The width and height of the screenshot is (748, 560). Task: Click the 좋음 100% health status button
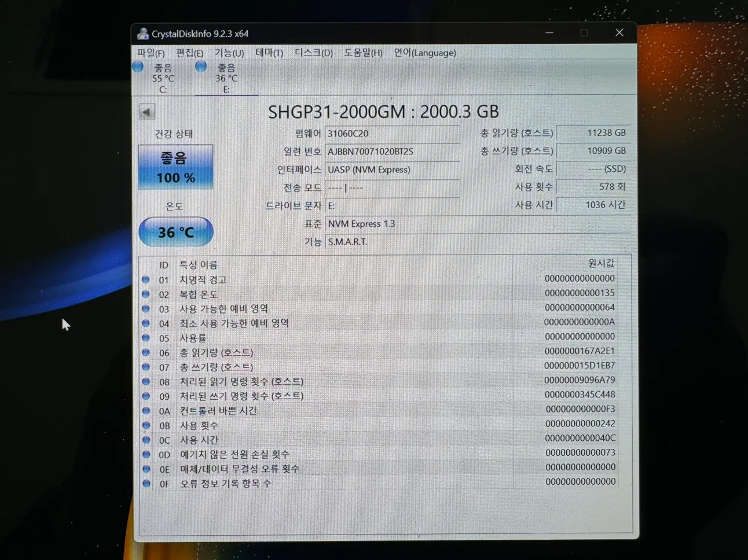click(175, 167)
